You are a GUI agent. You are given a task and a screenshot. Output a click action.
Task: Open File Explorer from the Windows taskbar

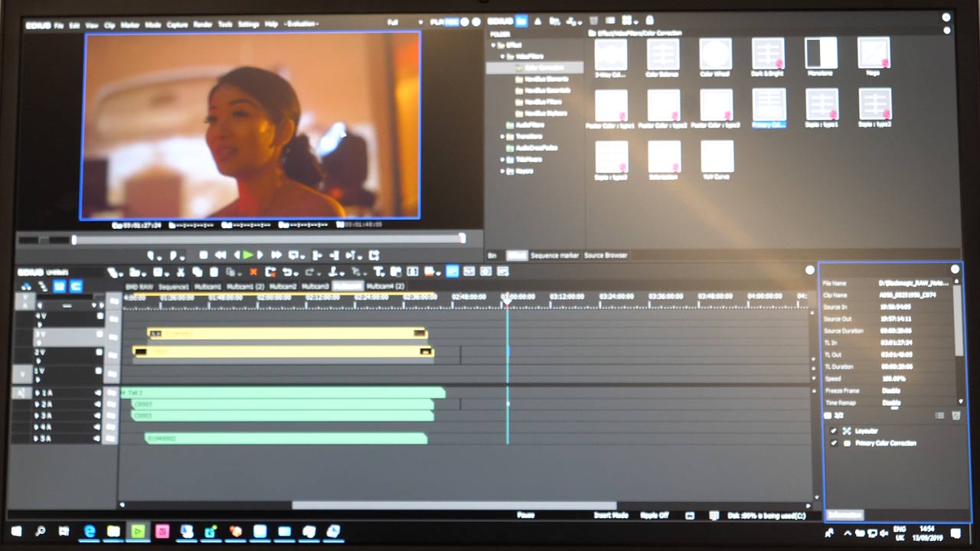tap(113, 531)
